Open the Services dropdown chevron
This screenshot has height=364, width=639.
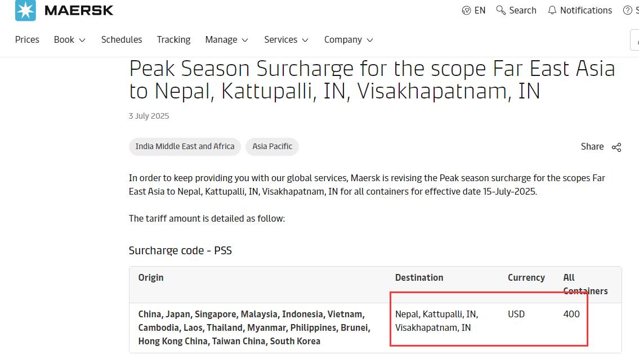coord(305,40)
